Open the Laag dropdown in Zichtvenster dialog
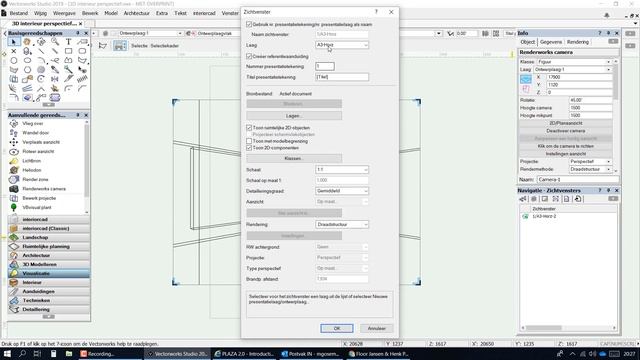This screenshot has height=360, width=640. [x=342, y=45]
